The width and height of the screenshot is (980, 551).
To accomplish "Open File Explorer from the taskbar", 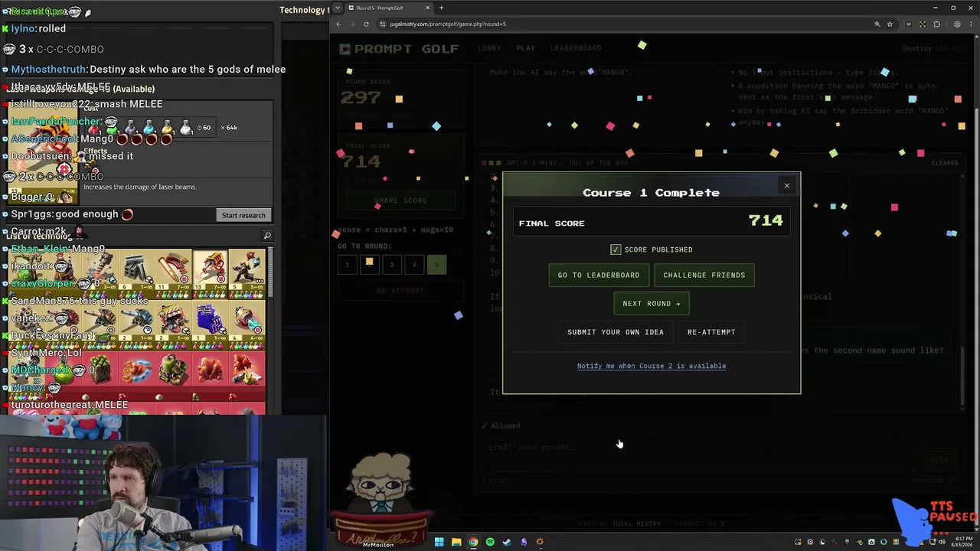I will coord(456,542).
